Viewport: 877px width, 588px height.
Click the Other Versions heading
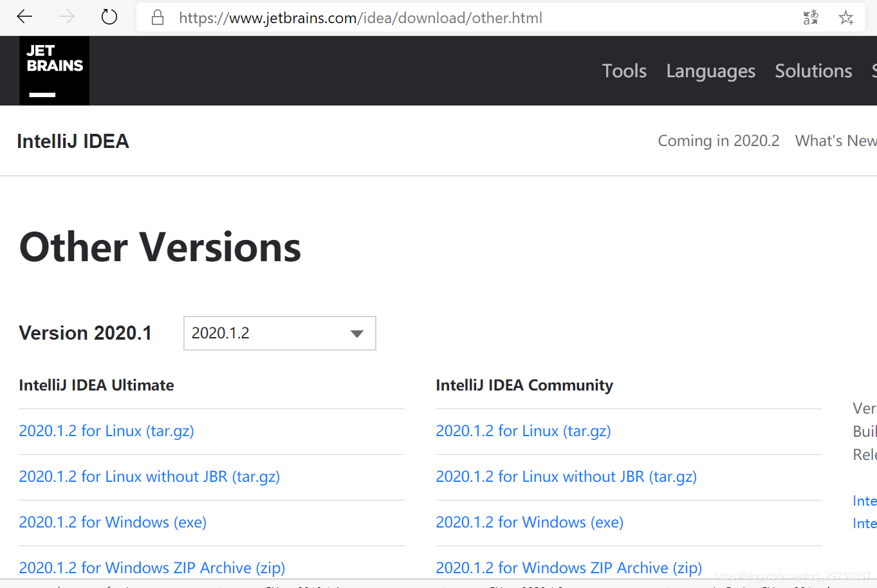160,247
